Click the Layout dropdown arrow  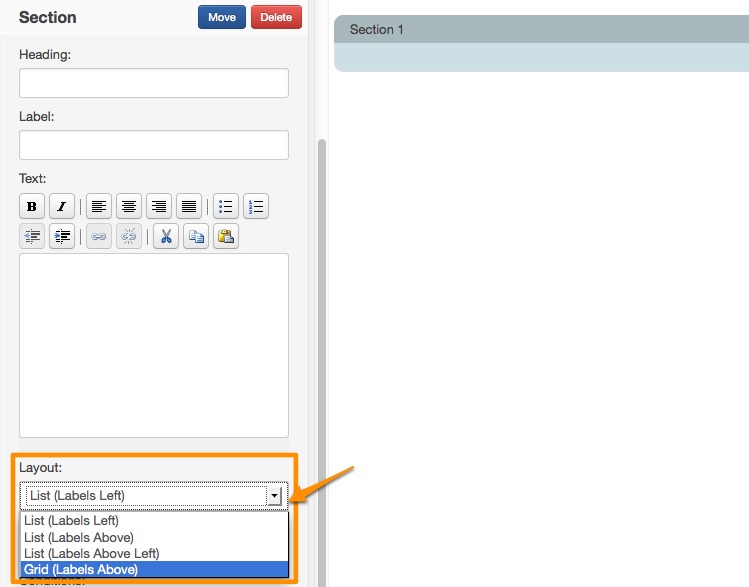point(273,495)
